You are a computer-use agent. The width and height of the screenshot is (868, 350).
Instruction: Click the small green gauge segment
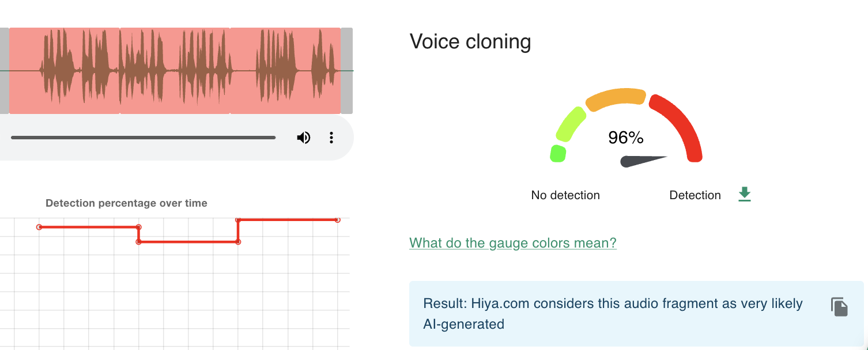click(558, 154)
